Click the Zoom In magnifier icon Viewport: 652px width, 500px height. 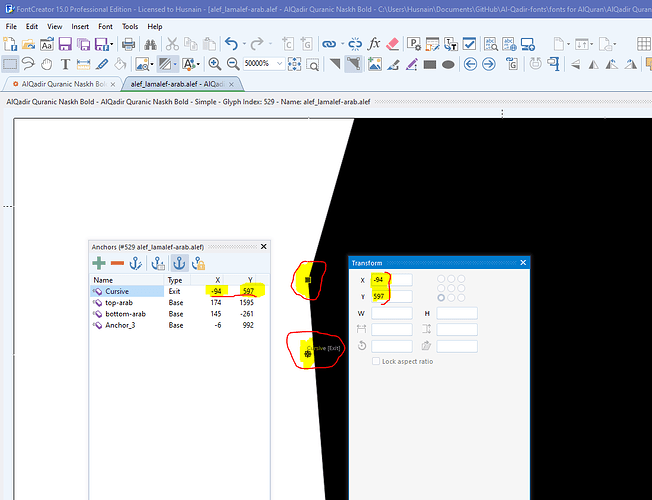click(215, 64)
